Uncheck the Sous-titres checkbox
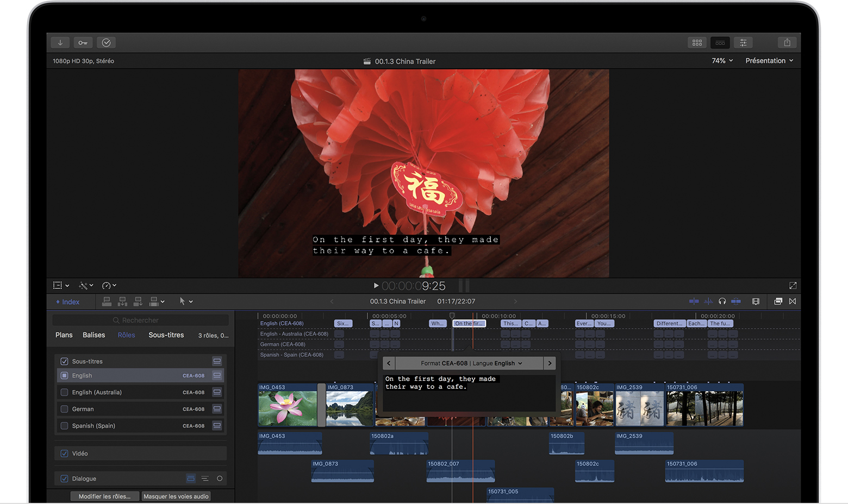This screenshot has width=848, height=504. [64, 361]
